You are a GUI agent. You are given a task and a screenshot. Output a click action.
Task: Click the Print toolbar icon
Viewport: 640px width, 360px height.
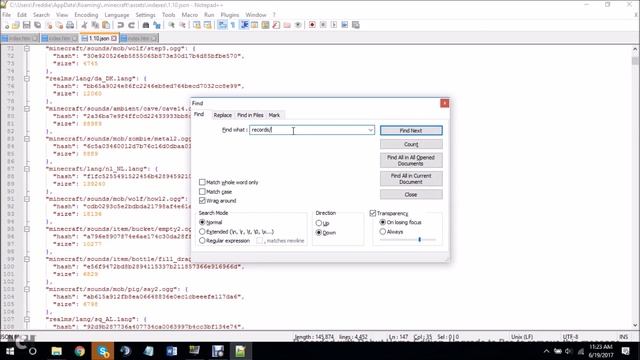[x=70, y=25]
